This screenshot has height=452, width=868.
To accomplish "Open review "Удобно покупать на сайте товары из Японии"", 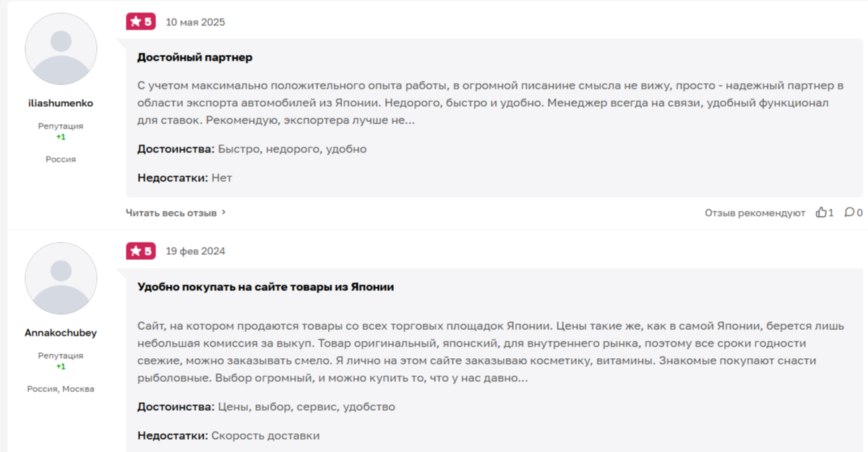I will pos(265,287).
